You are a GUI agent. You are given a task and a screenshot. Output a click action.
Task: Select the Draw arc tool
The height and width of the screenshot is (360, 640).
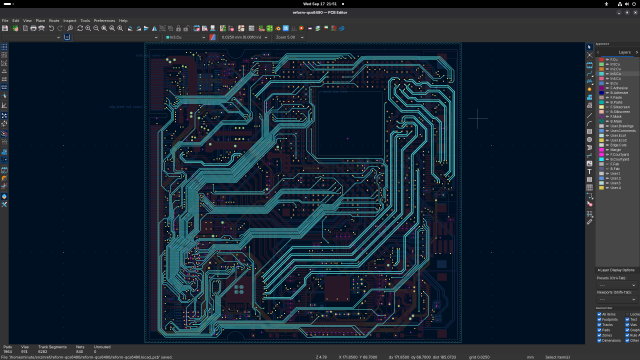(589, 123)
